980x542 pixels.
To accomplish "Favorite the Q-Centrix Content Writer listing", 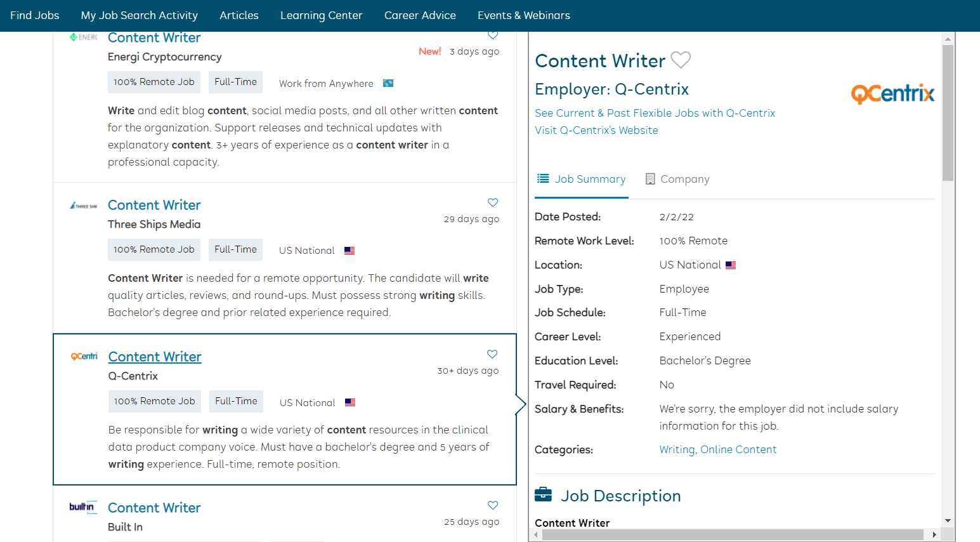I will 492,354.
